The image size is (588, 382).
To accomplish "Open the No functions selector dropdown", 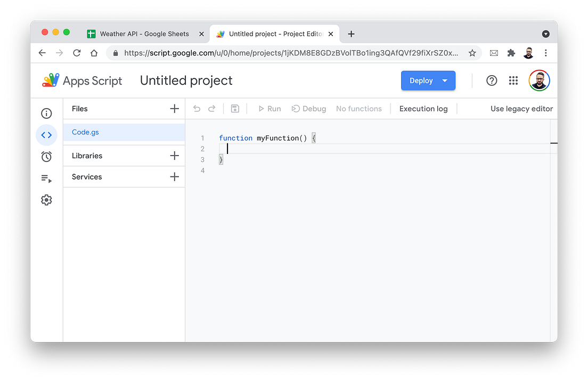I will pos(358,109).
